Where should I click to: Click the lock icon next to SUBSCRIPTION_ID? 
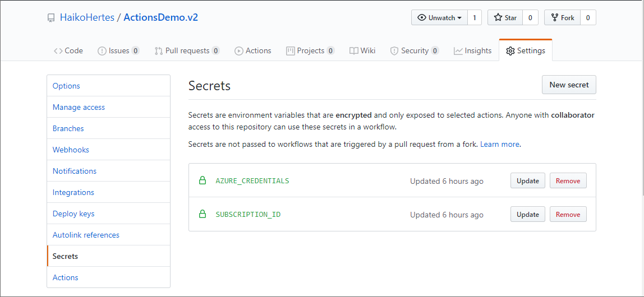[203, 214]
